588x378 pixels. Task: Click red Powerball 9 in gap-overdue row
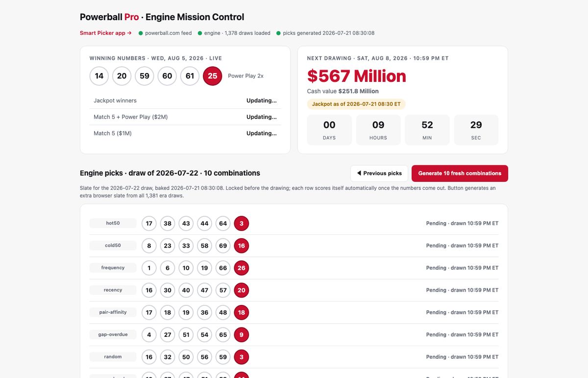tap(242, 335)
